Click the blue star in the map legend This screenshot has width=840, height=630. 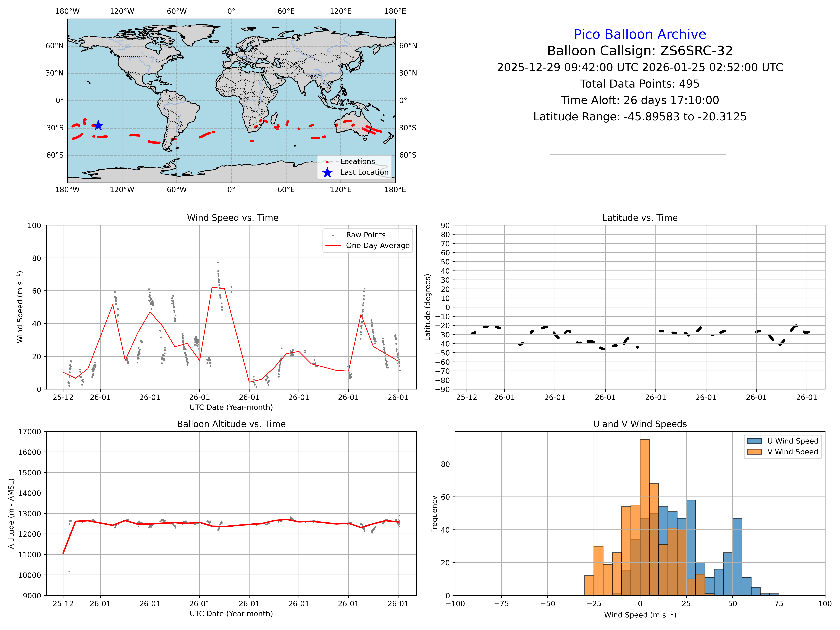[327, 173]
